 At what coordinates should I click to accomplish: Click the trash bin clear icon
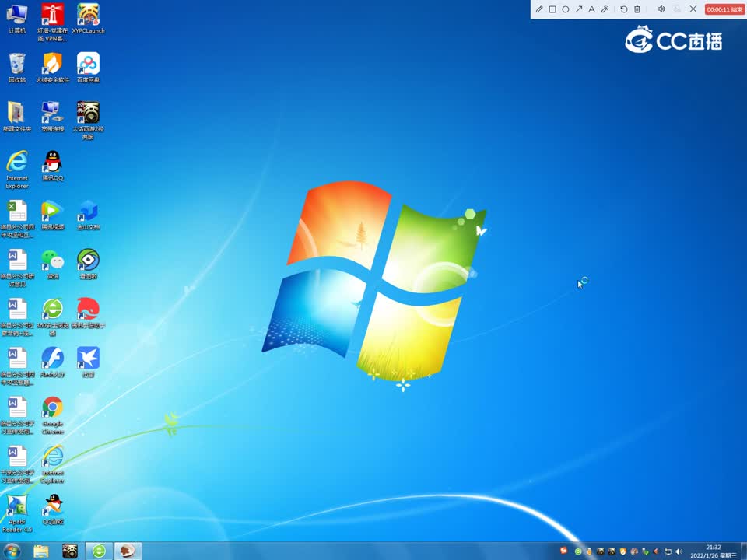point(637,9)
